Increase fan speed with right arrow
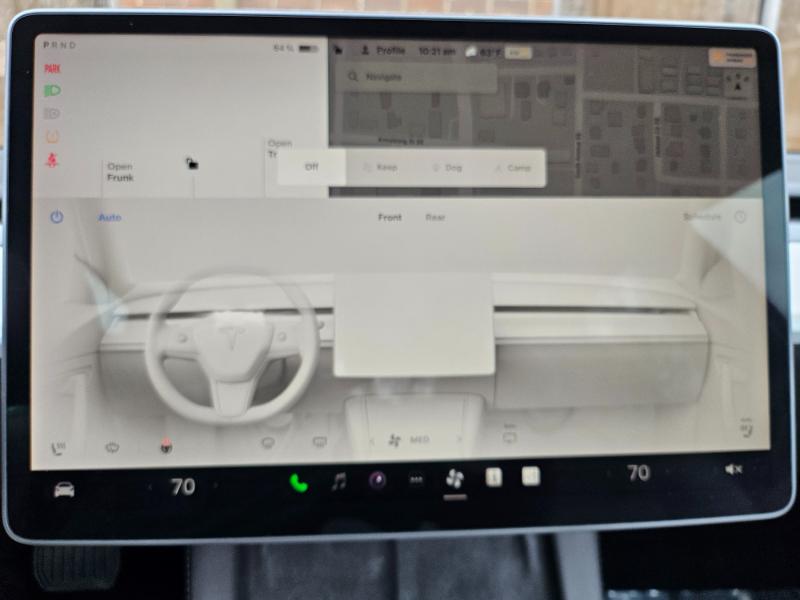The image size is (800, 600). [460, 439]
